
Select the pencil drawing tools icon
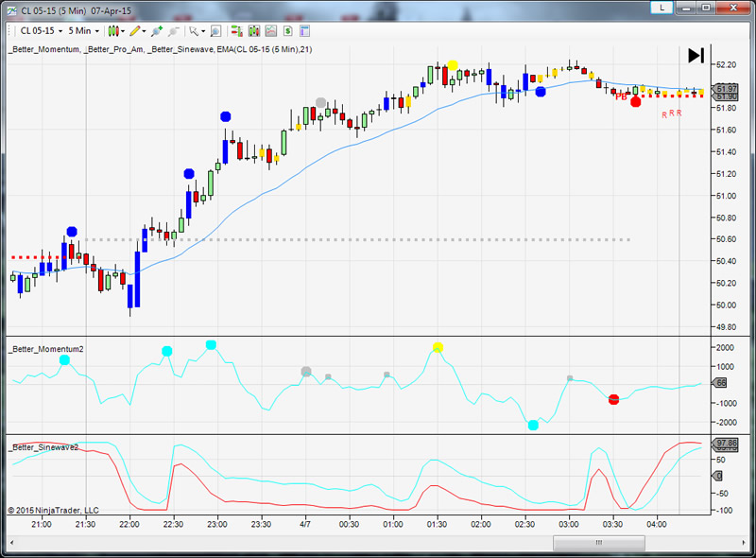[134, 31]
